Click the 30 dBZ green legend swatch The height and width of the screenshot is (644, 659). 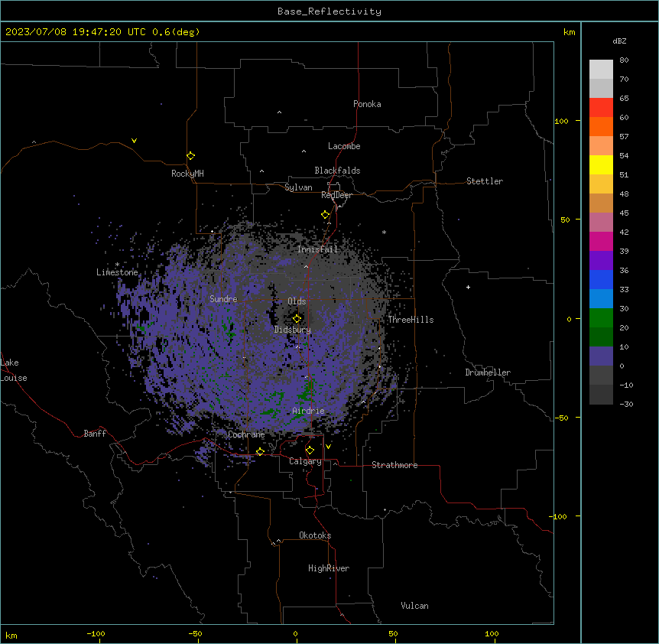[x=601, y=318]
